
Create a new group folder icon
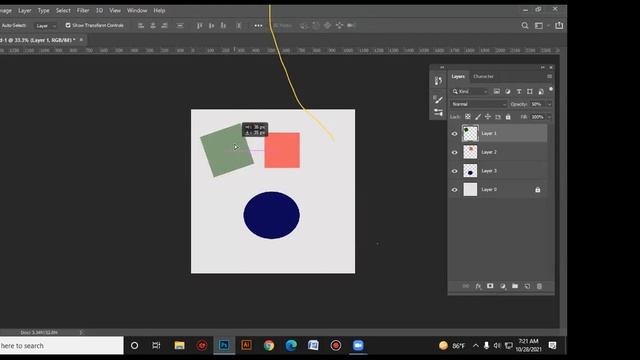tap(515, 286)
